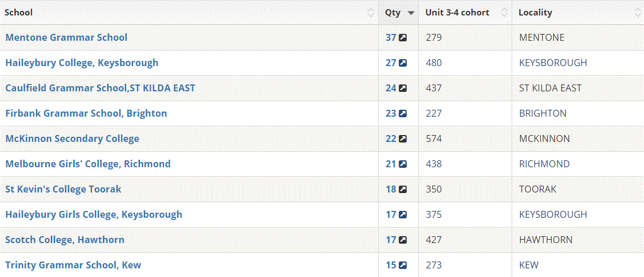Open the Mentone Grammar School link

point(66,37)
